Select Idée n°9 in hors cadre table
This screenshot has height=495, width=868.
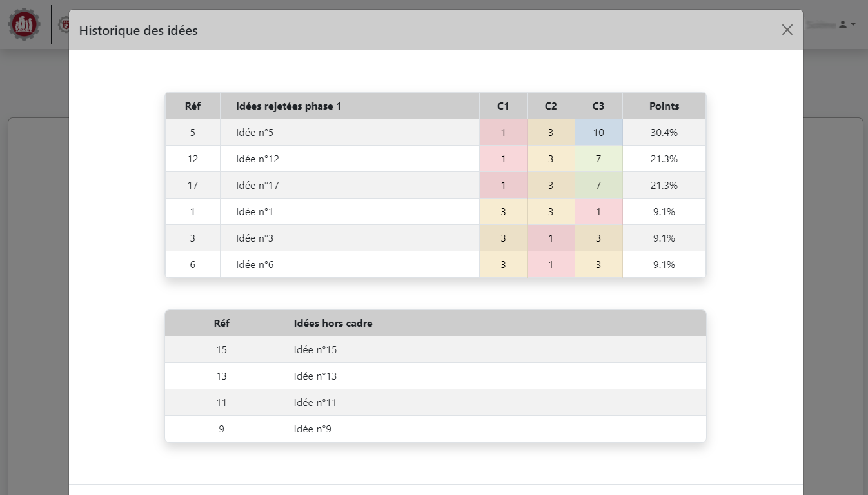pos(312,429)
